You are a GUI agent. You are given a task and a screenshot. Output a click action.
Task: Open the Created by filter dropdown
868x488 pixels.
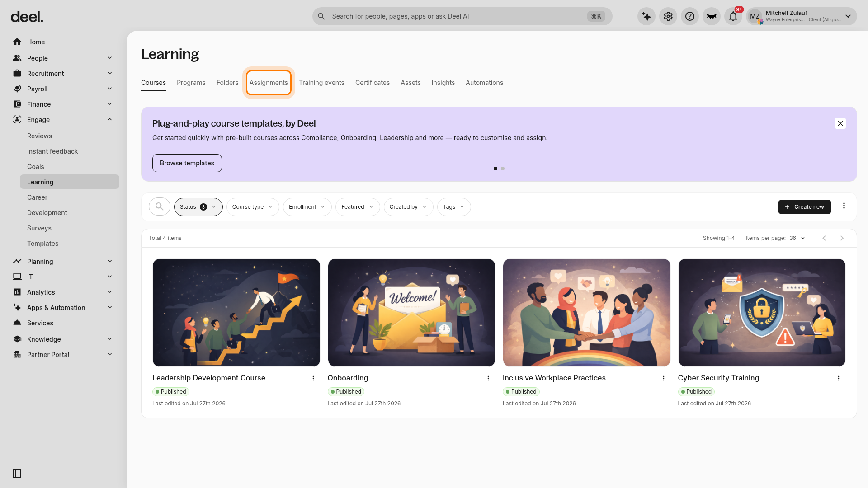pos(409,207)
